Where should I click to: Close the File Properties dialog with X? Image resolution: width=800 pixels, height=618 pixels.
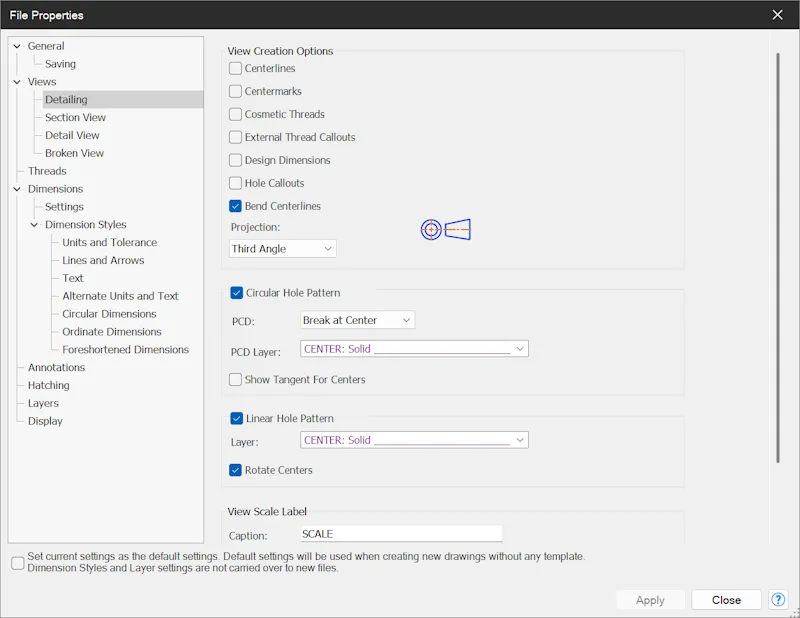point(778,15)
